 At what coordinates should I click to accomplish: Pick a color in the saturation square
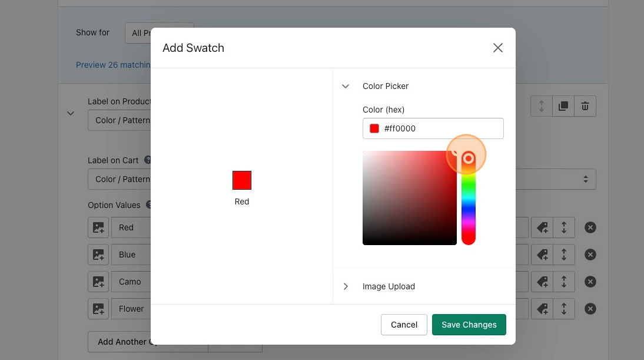[410, 197]
